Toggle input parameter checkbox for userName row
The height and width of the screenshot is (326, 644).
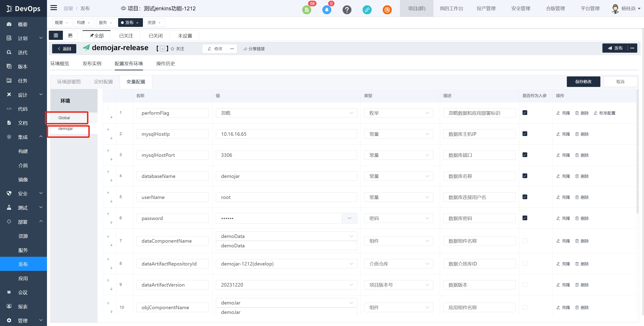(525, 197)
